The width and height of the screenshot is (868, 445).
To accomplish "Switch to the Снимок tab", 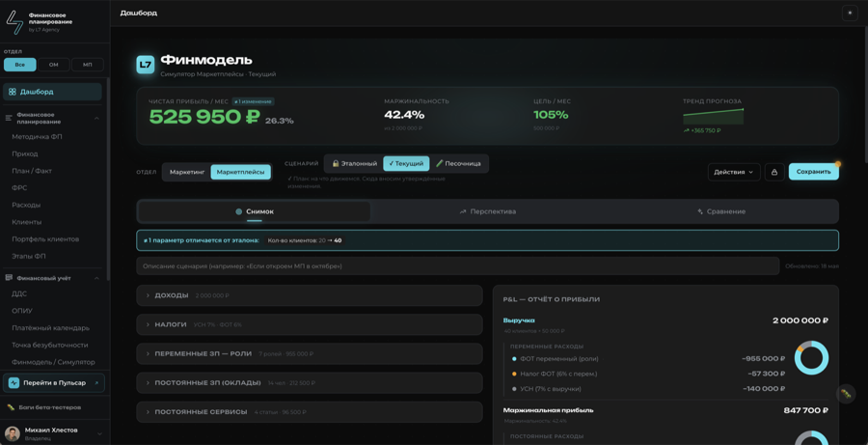I will tap(254, 211).
